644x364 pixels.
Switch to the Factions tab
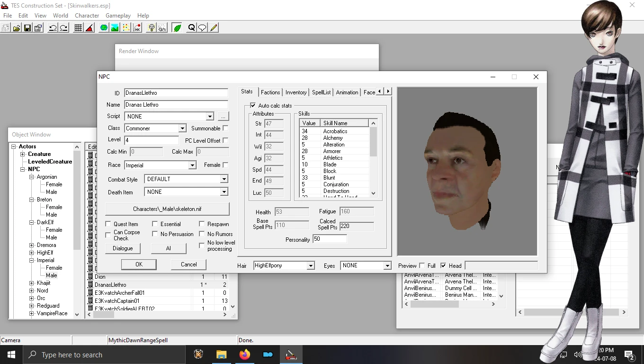pyautogui.click(x=270, y=92)
